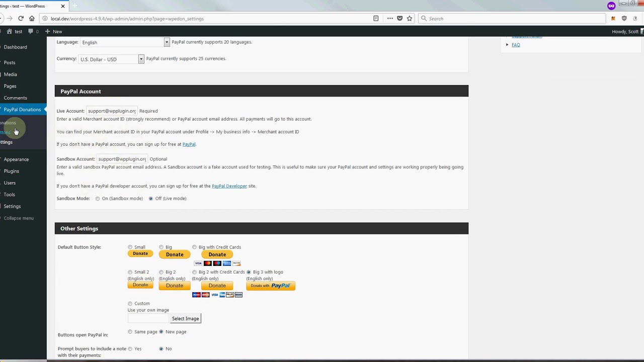Click the search magnifier icon

point(424,19)
